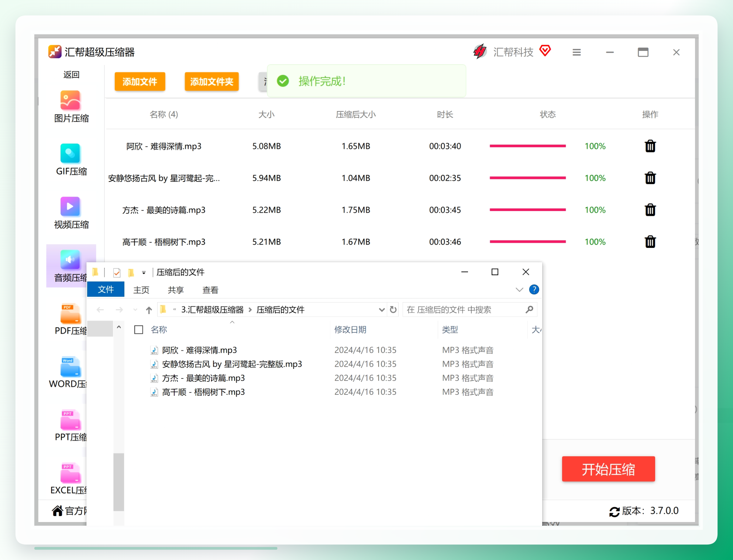Click the Explorer search box
Screen dimensions: 733x560
(469, 310)
